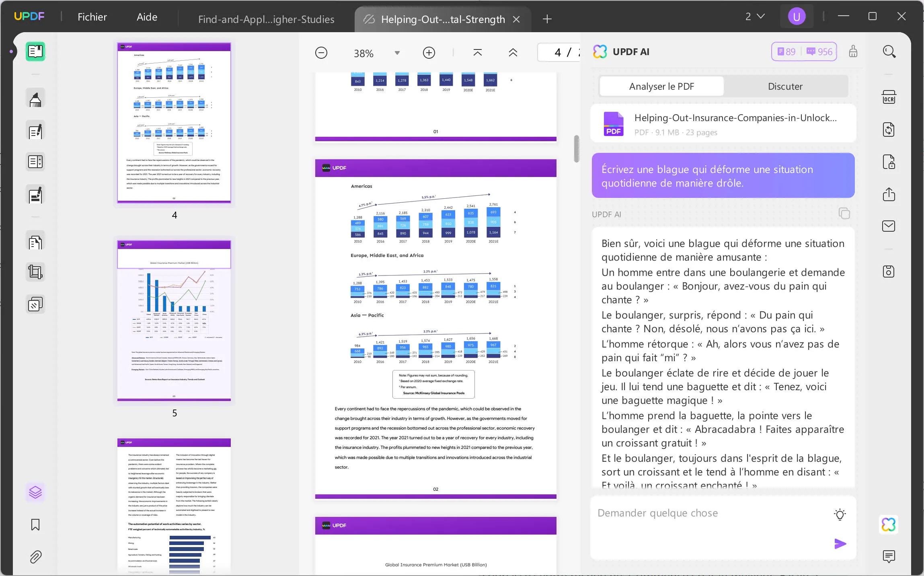Toggle the lock beside the AI credits
924x576 pixels.
[x=853, y=51]
